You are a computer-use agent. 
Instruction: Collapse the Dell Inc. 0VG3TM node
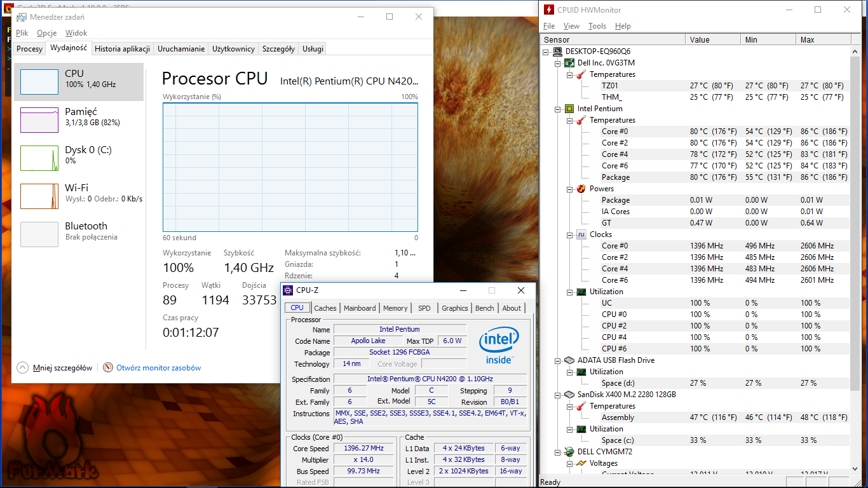[558, 63]
